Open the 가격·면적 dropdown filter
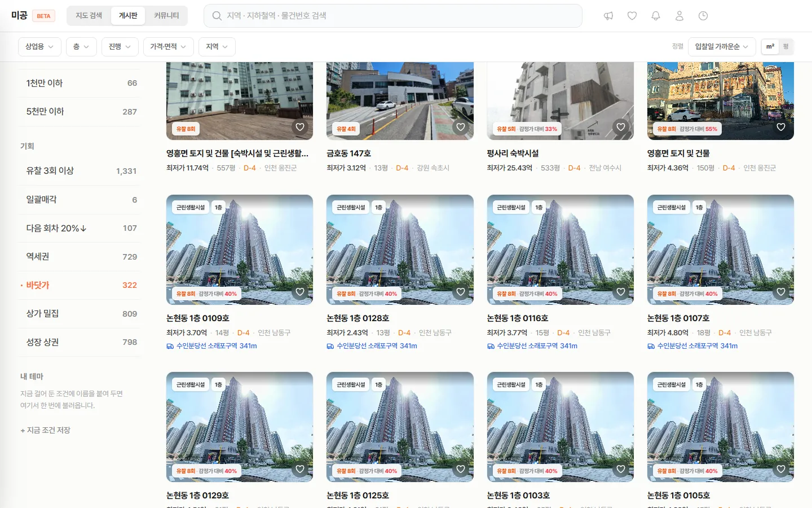 [x=168, y=47]
